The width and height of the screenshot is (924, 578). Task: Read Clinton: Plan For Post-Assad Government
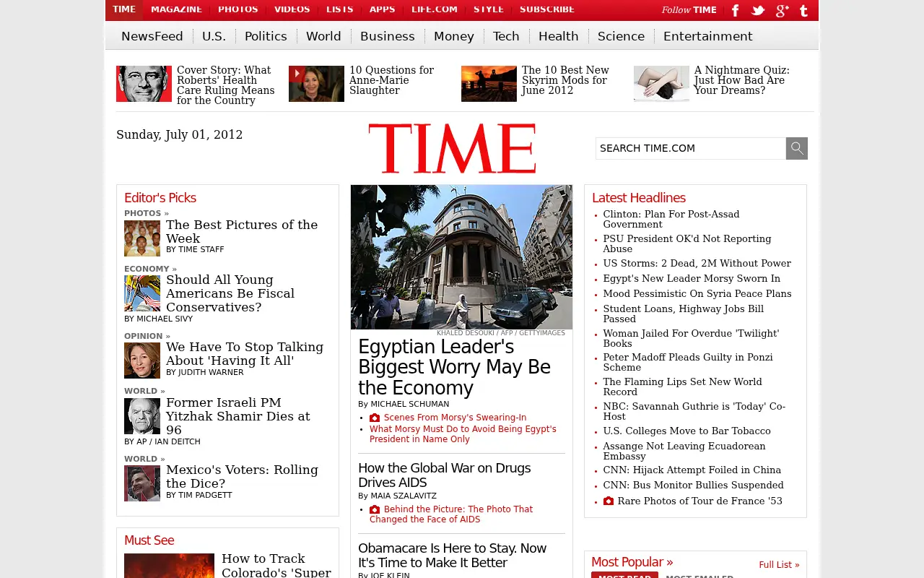tap(671, 219)
